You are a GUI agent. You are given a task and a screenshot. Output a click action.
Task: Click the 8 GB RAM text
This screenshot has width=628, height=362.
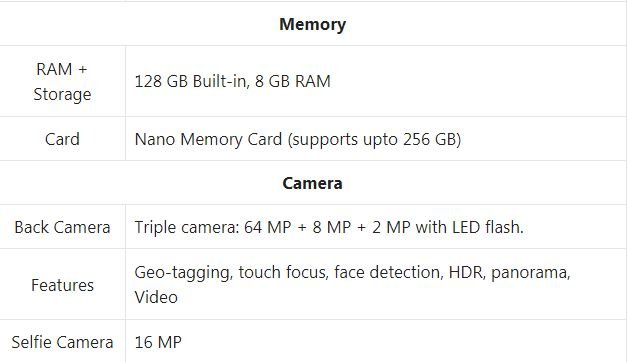point(293,81)
